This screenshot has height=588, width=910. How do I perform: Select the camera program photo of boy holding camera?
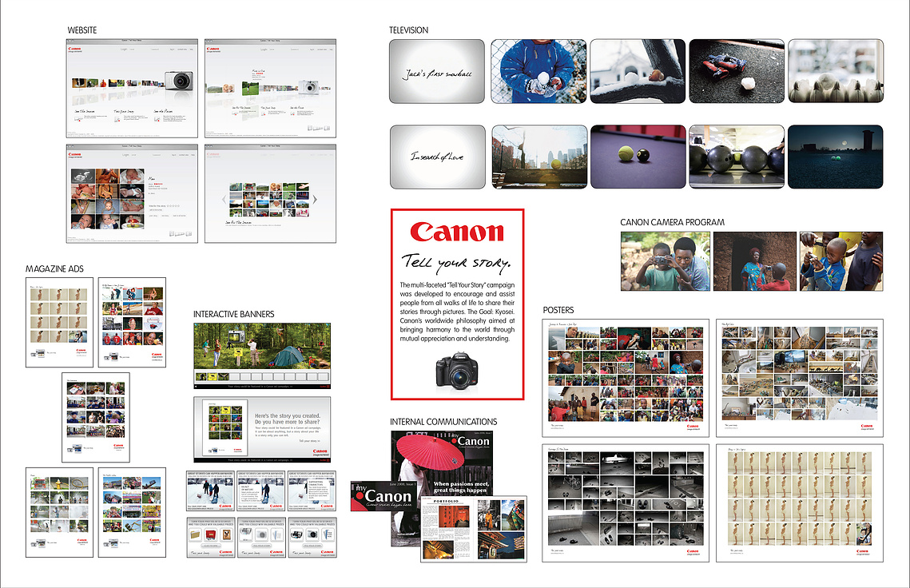click(x=665, y=261)
